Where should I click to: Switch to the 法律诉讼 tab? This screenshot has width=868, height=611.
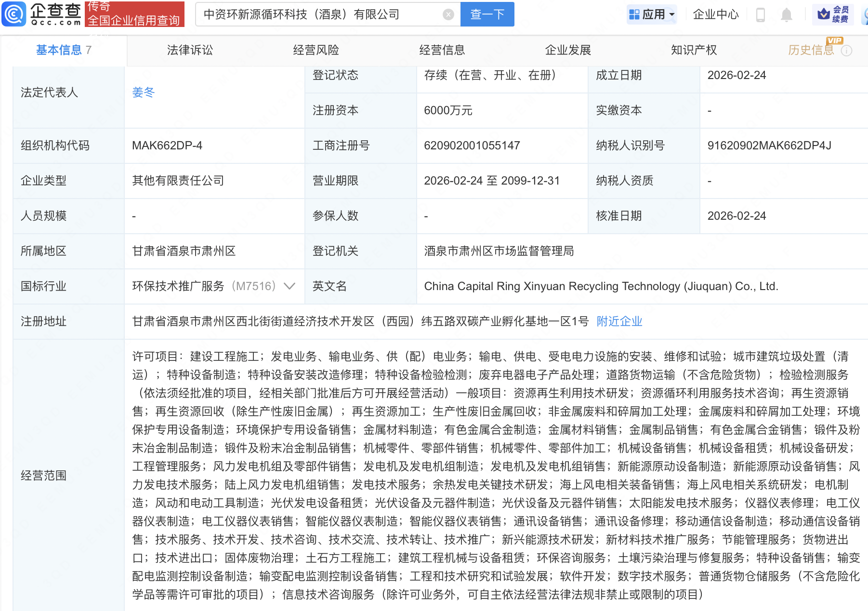(x=190, y=50)
